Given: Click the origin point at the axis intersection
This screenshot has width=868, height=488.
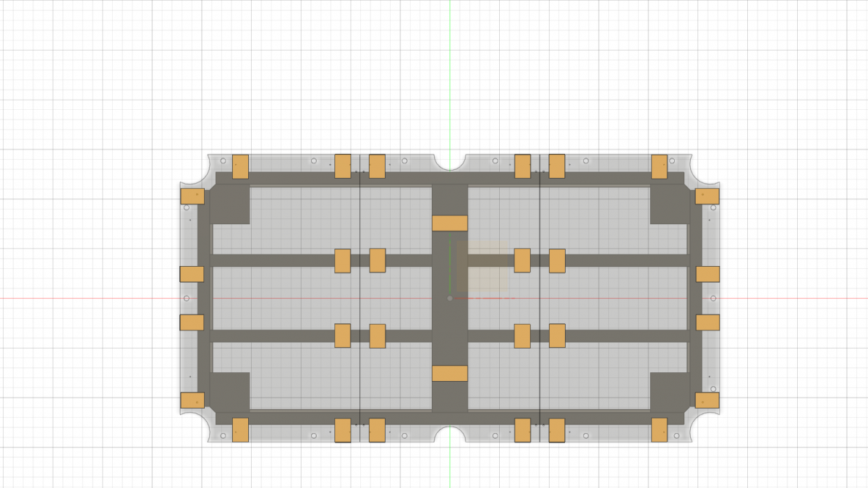Looking at the screenshot, I should pyautogui.click(x=450, y=298).
